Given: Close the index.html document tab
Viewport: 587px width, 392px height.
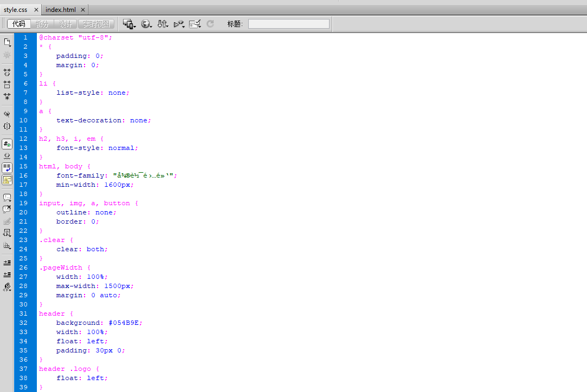Looking at the screenshot, I should (83, 10).
